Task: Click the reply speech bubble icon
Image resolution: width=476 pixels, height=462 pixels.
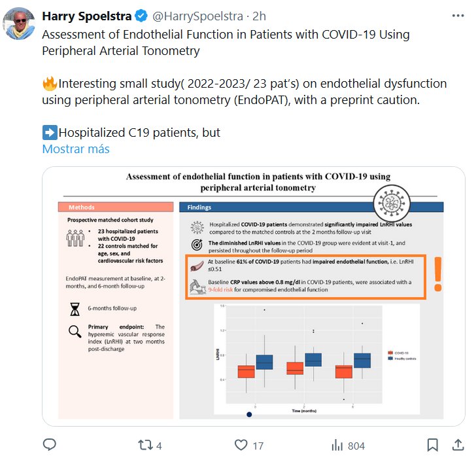Action: (50, 445)
